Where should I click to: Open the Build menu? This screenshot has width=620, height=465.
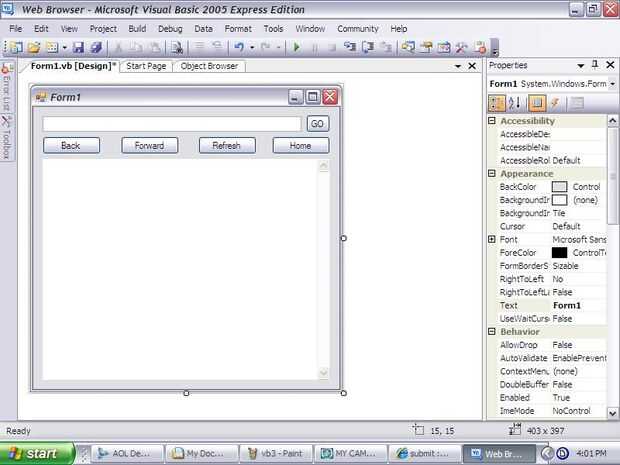coord(137,28)
